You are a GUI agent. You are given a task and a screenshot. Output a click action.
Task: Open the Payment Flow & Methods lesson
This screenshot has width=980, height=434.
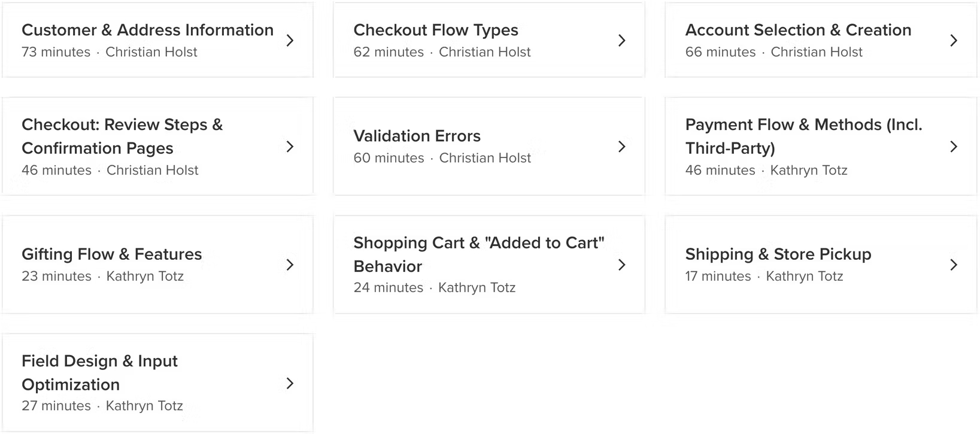click(804, 136)
